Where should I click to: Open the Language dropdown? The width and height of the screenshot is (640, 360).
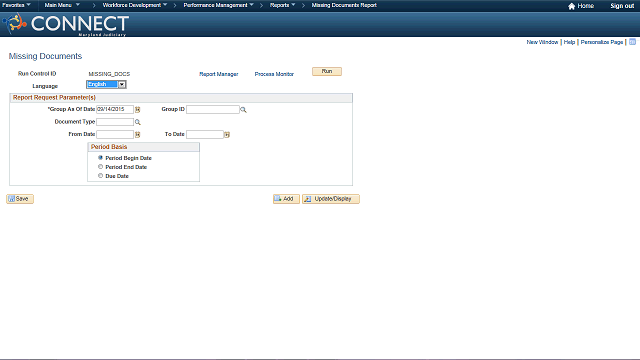tap(106, 84)
